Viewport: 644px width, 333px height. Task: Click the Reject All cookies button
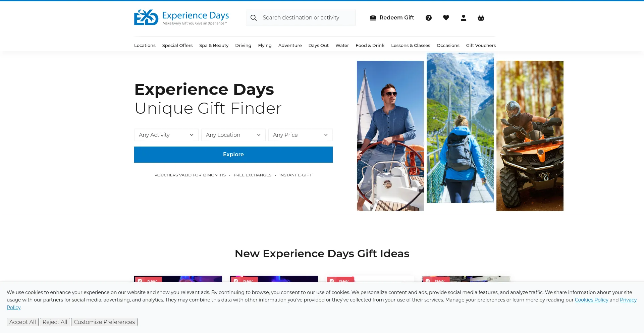(55, 322)
